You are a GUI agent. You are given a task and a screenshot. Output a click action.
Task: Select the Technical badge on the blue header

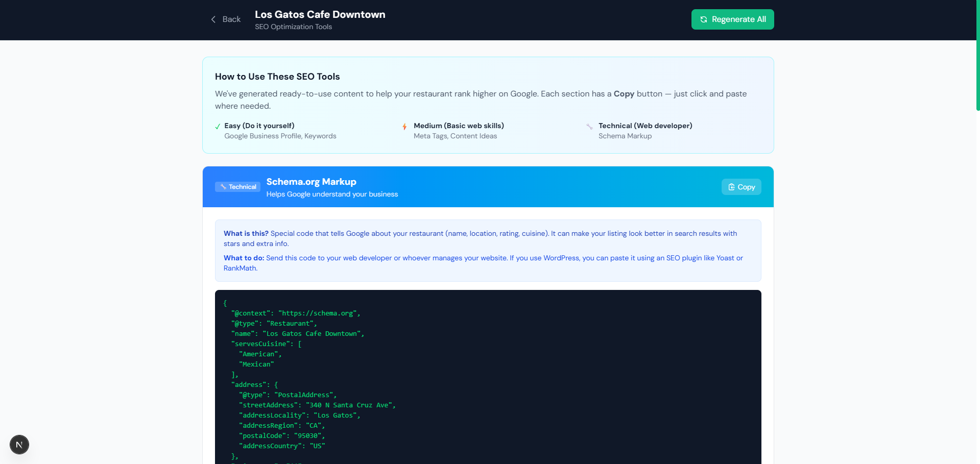point(237,187)
